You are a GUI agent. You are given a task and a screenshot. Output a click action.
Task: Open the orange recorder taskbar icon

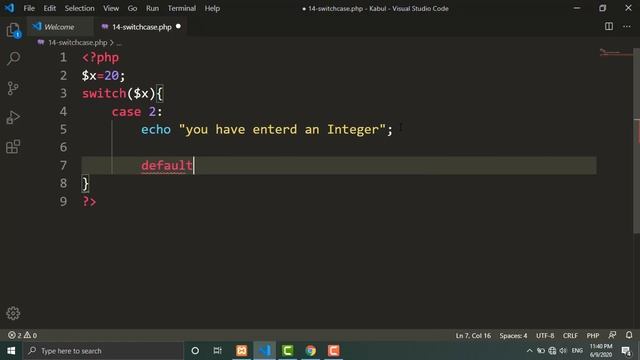pyautogui.click(x=333, y=351)
